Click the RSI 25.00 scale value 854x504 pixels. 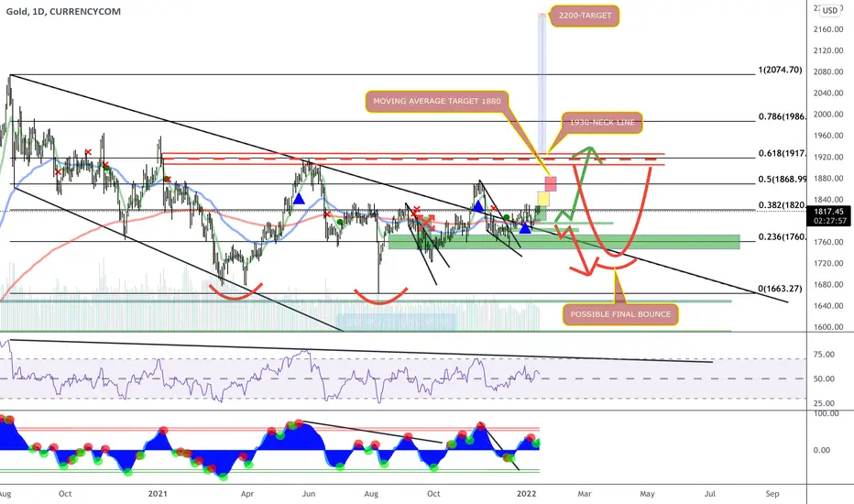pos(824,403)
